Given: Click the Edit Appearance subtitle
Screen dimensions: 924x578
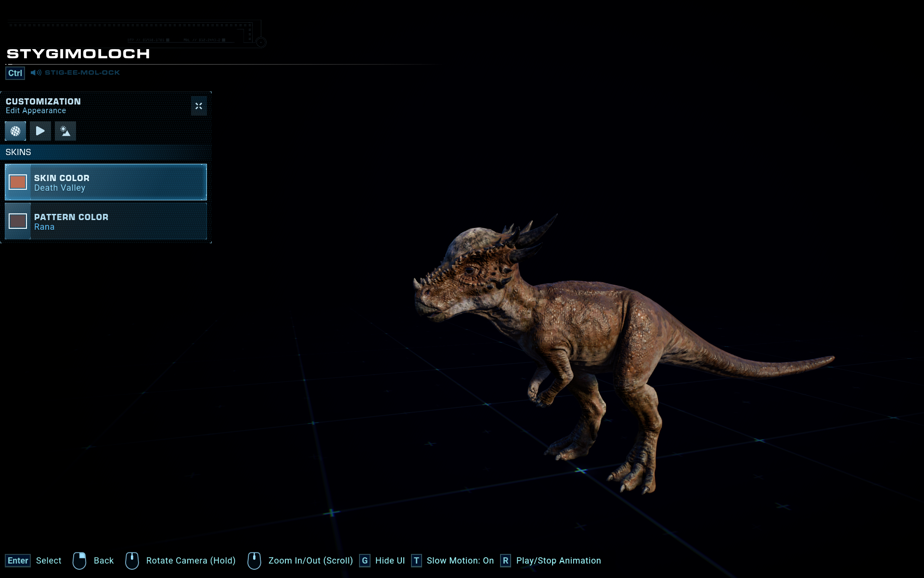Looking at the screenshot, I should (x=36, y=111).
